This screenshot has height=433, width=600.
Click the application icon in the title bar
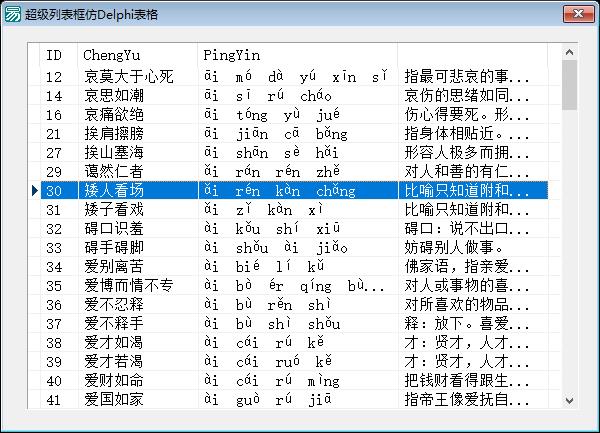(13, 14)
